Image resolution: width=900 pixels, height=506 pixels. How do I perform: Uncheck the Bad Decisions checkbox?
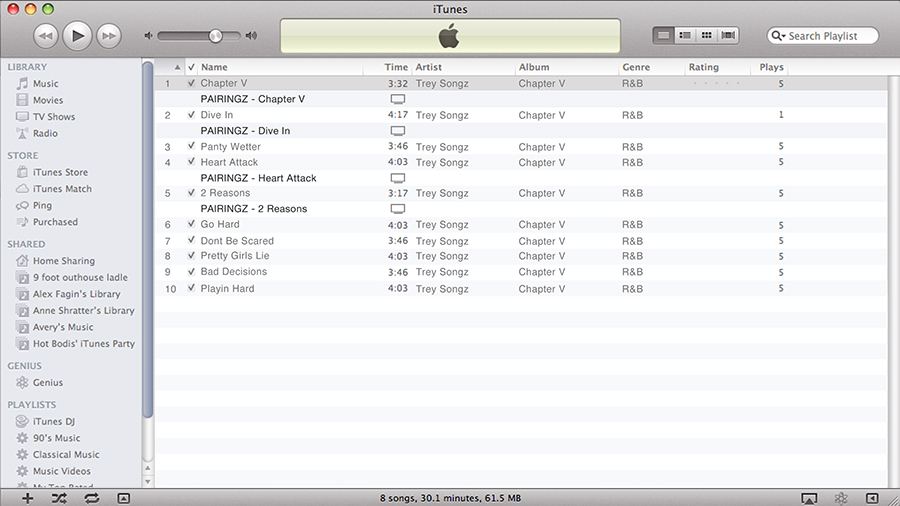pyautogui.click(x=191, y=272)
